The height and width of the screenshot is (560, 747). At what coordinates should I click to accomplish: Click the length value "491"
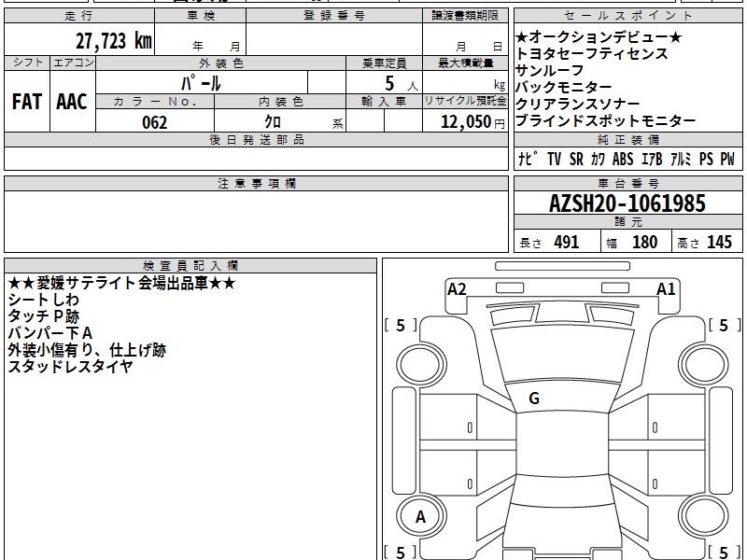coord(567,242)
